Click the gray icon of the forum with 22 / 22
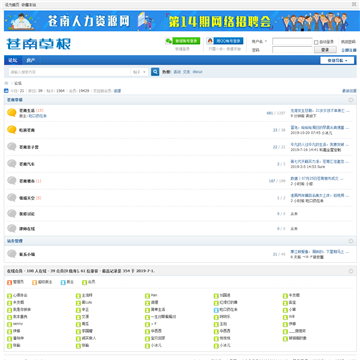Screen dimensions: 360x360 click(12, 147)
